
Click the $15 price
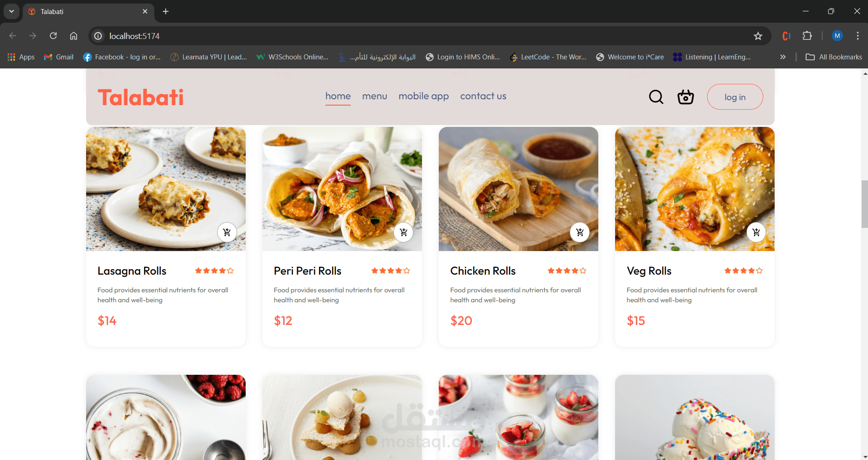click(636, 321)
